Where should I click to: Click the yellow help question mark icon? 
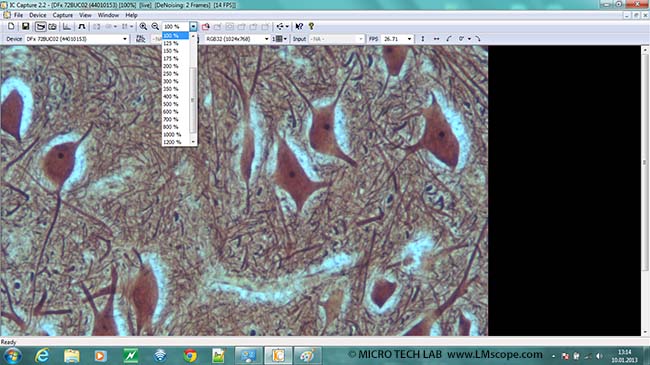tap(311, 27)
